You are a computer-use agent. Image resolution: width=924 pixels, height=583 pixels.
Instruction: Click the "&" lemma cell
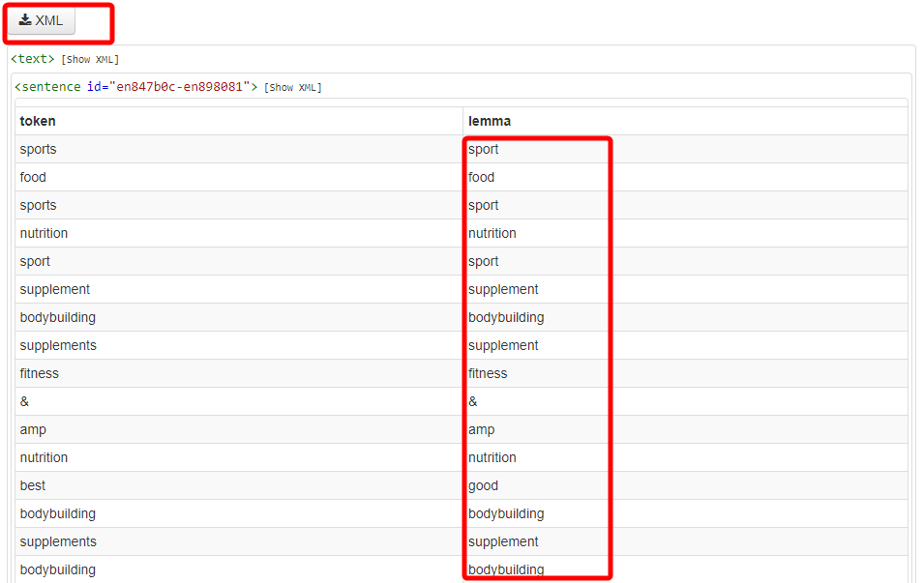tap(685, 401)
